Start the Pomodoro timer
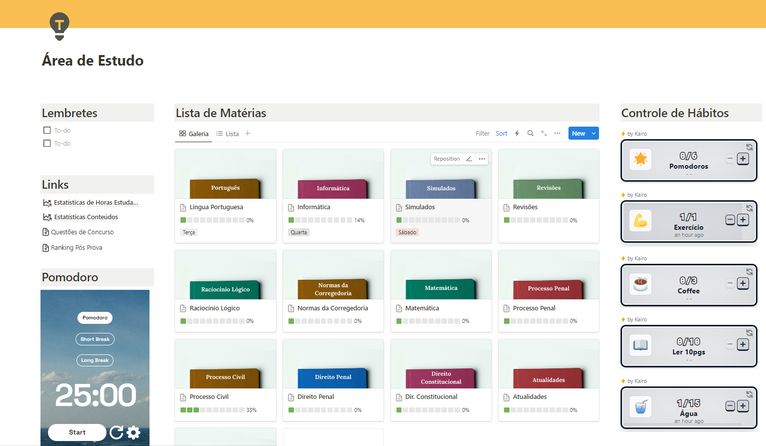This screenshot has width=766, height=446. [x=77, y=432]
